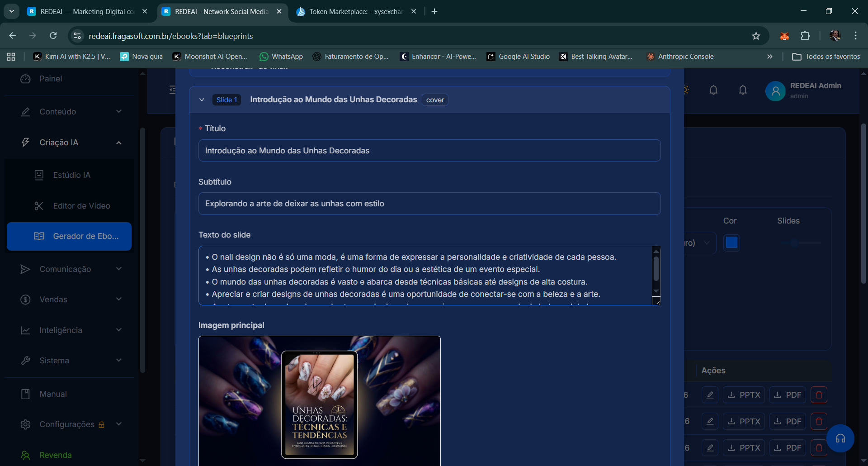Click the cover tag label

(435, 100)
